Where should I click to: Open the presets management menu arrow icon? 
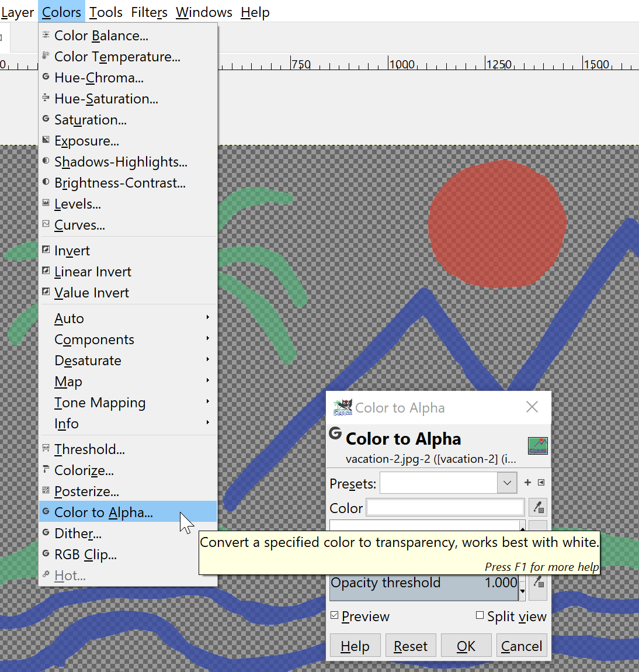tap(541, 483)
